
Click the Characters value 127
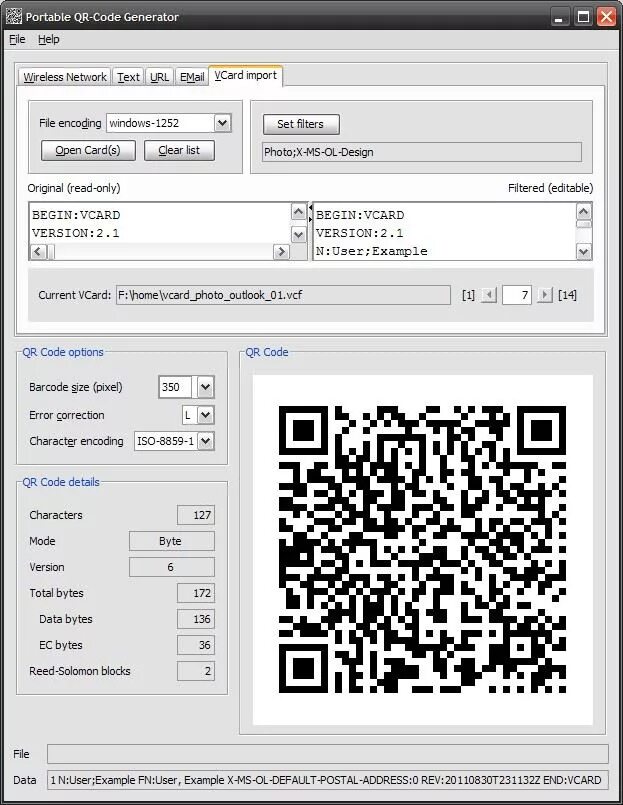pos(196,515)
